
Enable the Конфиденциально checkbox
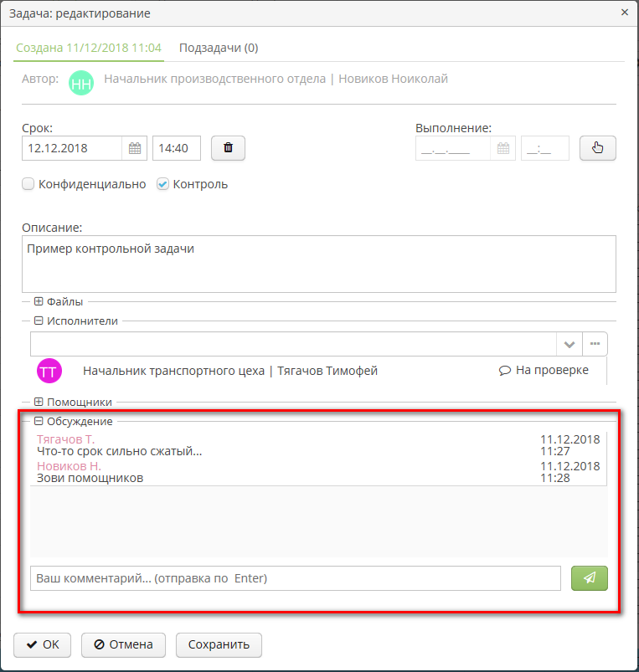(28, 184)
